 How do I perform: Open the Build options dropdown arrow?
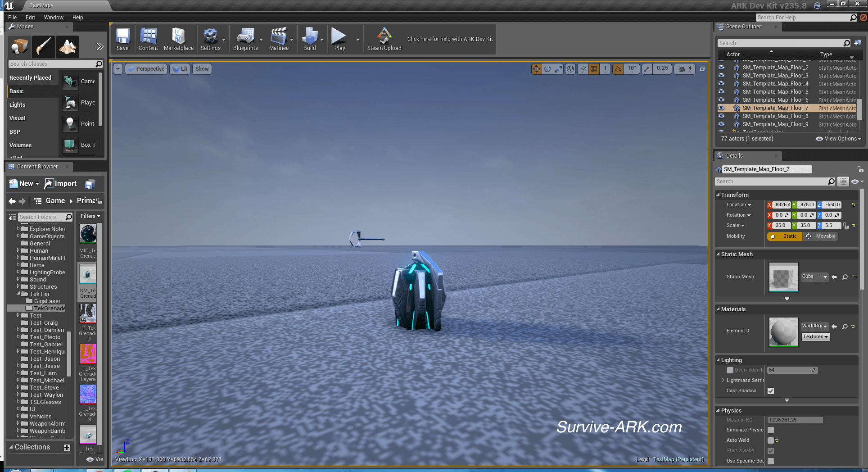(322, 40)
